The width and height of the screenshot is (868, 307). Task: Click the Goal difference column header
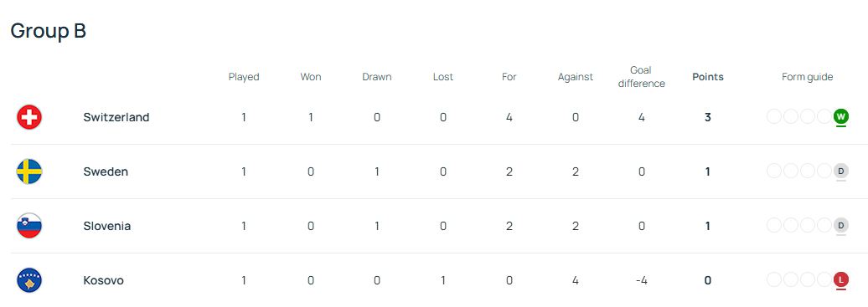tap(641, 77)
